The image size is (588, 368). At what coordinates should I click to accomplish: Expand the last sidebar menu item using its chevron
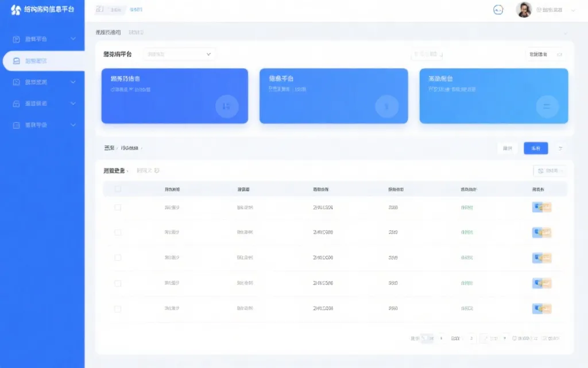click(x=73, y=125)
